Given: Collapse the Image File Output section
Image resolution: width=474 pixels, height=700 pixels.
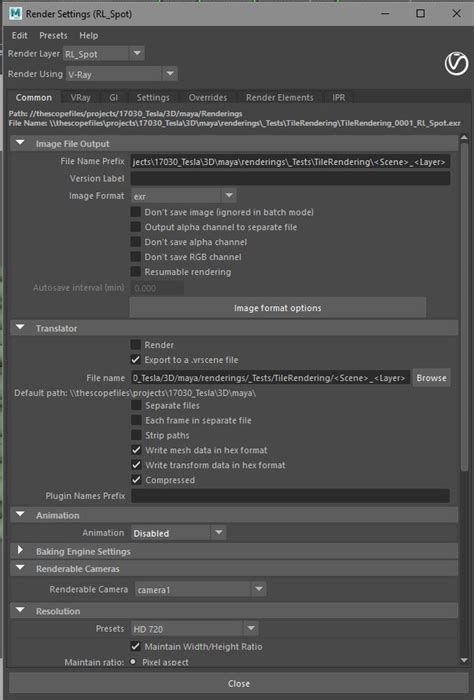Looking at the screenshot, I should coord(20,143).
